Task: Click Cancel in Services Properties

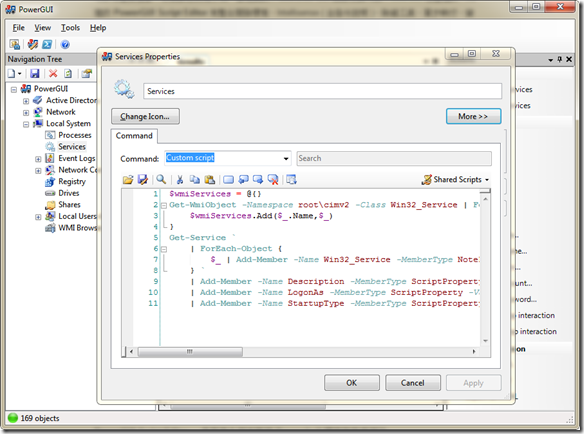Action: [x=413, y=383]
